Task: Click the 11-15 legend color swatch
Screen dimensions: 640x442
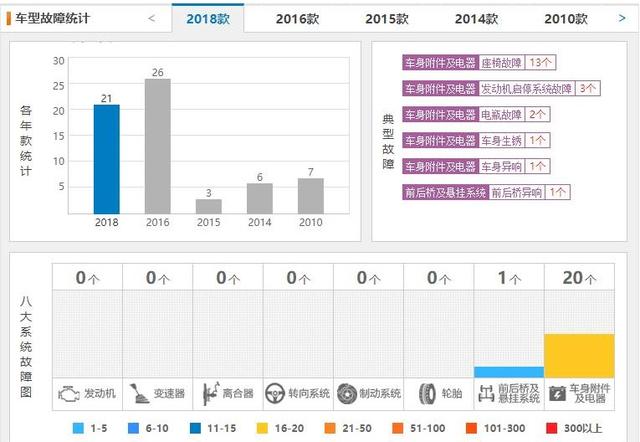Action: [x=195, y=428]
